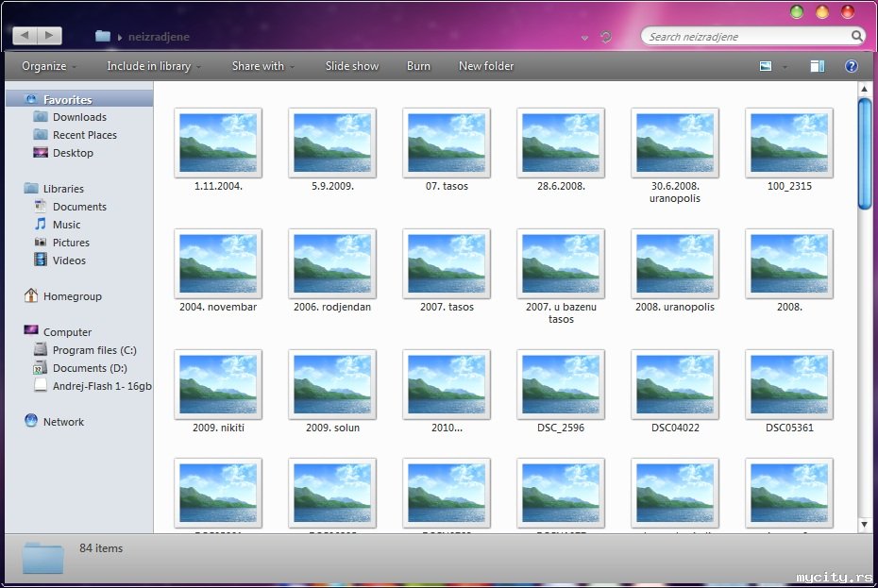Select the 2007. tasos thumbnail

447,263
